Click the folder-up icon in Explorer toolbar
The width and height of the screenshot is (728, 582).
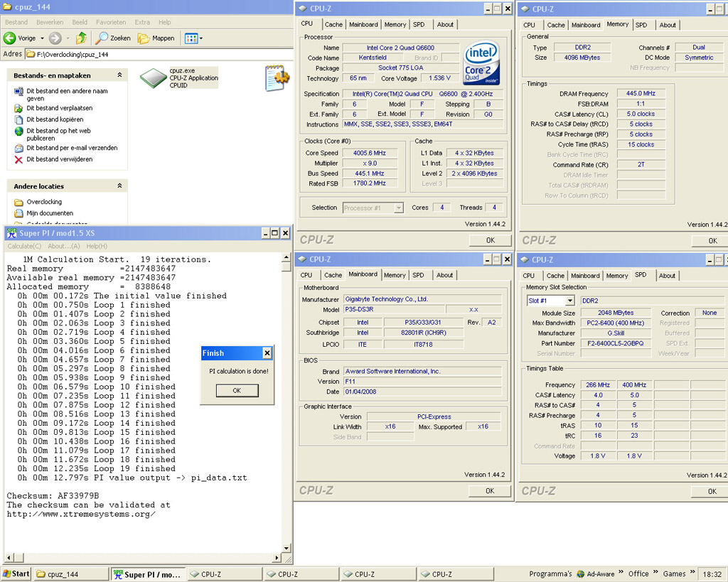click(x=82, y=38)
